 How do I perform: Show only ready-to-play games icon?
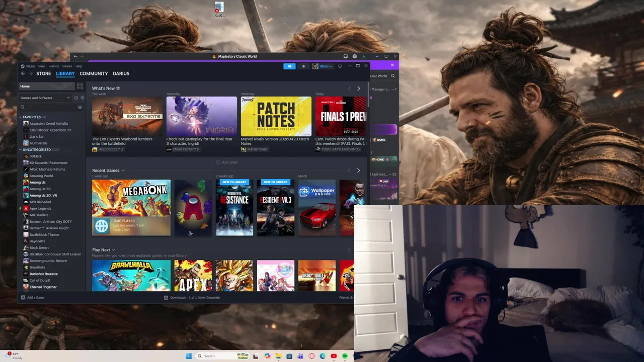pyautogui.click(x=82, y=98)
